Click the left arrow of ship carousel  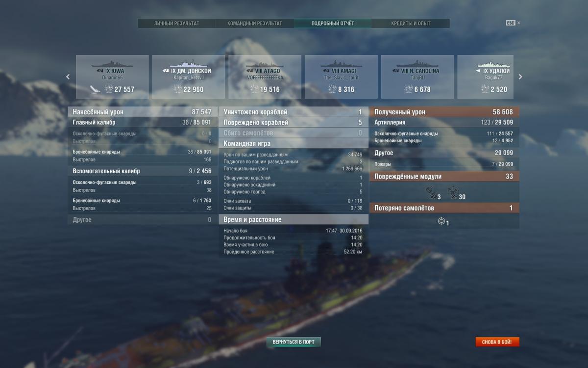click(68, 77)
